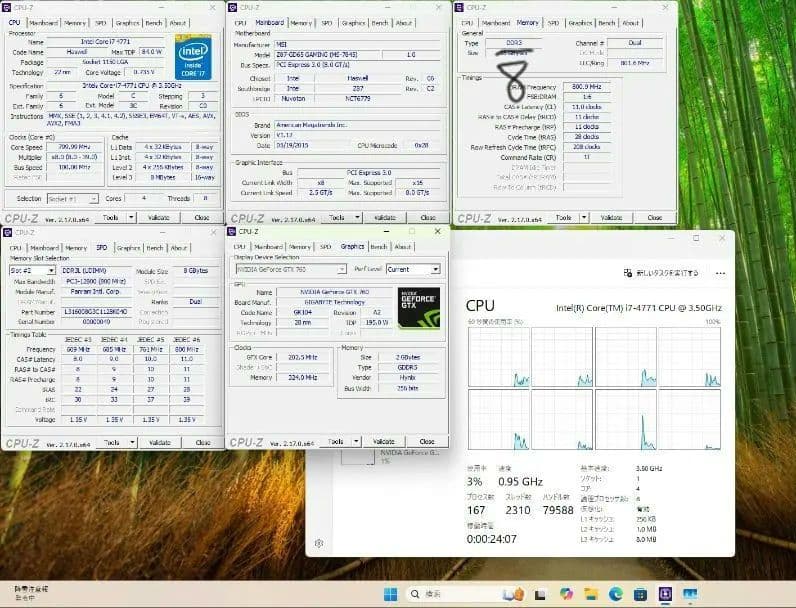Click the 800.9 MHz DRAM frequency value
This screenshot has width=796, height=608.
586,87
